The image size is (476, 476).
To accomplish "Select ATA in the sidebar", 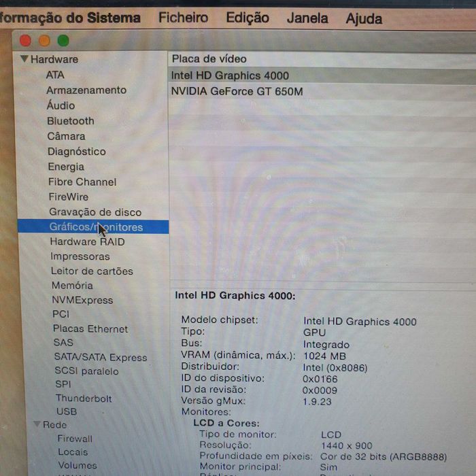I will (55, 75).
